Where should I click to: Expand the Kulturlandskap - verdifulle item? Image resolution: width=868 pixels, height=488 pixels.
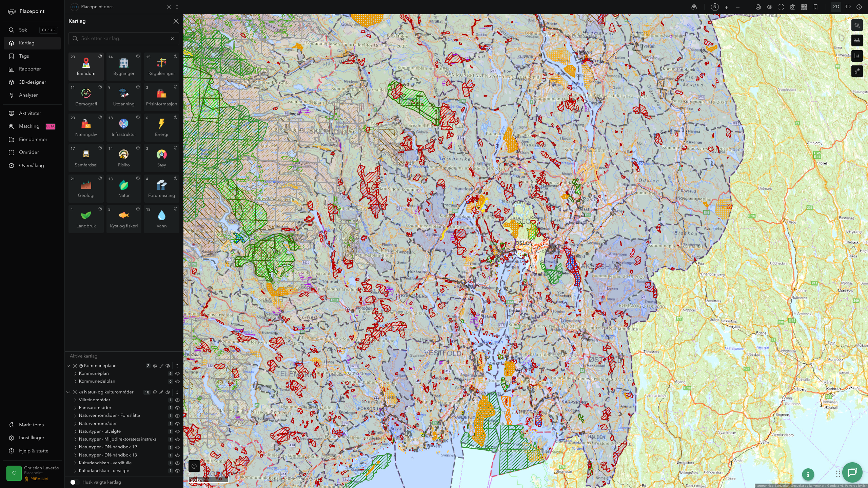pyautogui.click(x=75, y=463)
